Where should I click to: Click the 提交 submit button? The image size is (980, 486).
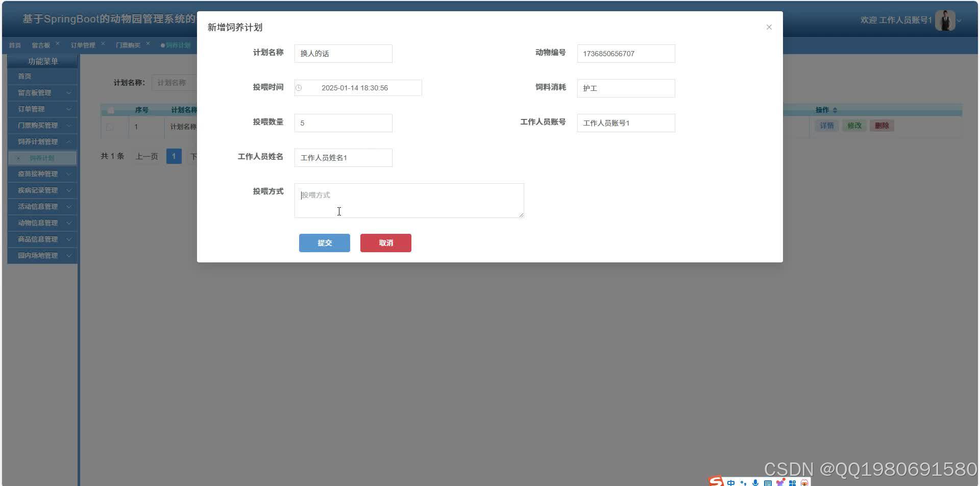pos(324,242)
